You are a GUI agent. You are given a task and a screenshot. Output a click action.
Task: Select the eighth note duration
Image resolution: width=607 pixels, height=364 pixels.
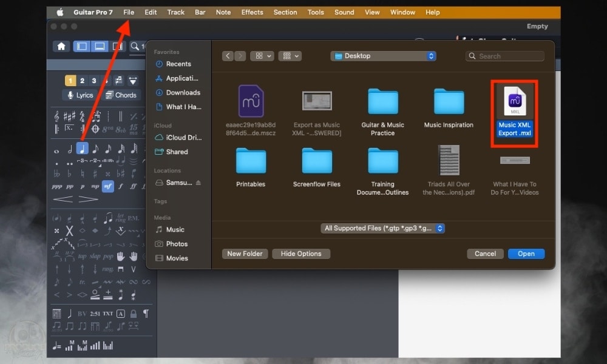[95, 149]
